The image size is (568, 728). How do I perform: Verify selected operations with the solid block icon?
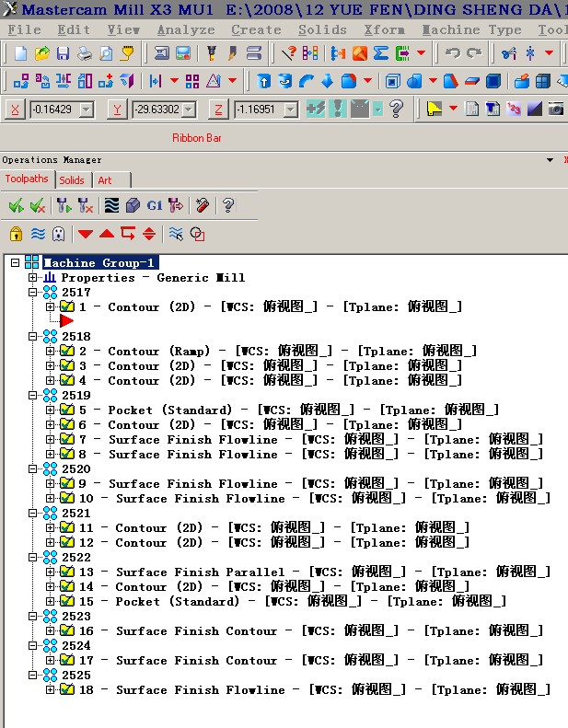[x=133, y=205]
